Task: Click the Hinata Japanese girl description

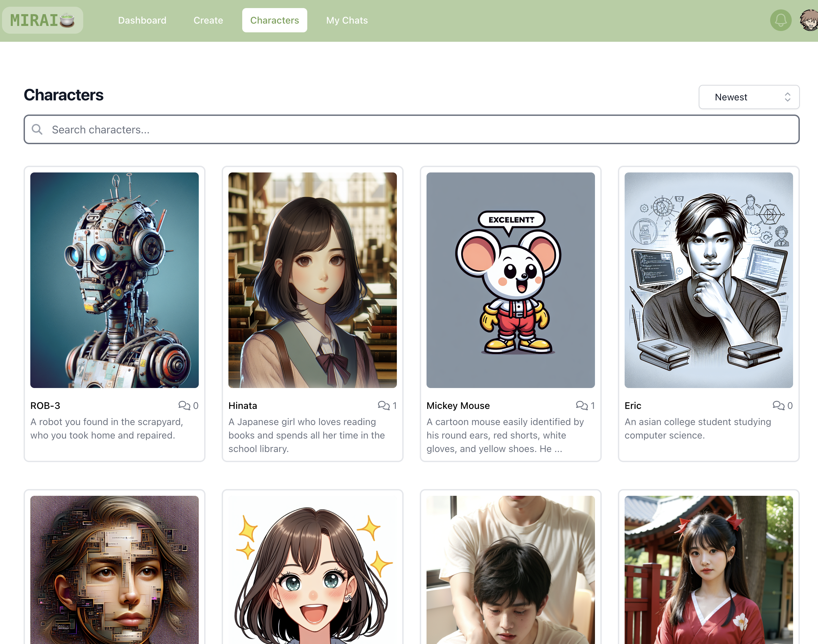Action: (307, 435)
